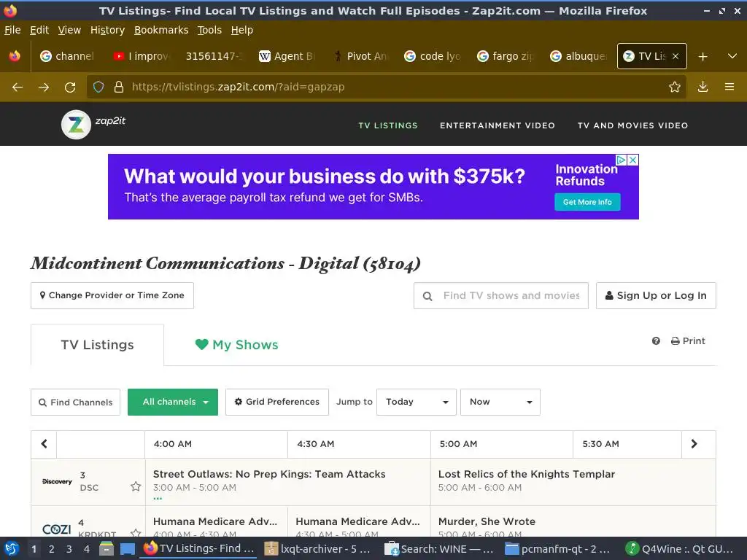Switch to virtual desktop 3 in pager
Image resolution: width=747 pixels, height=560 pixels.
69,549
